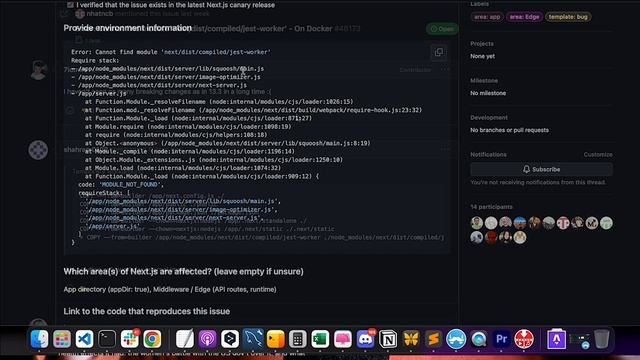Screen dimensions: 640x360
Task: Open Finder from the Dock
Action: tap(39, 339)
